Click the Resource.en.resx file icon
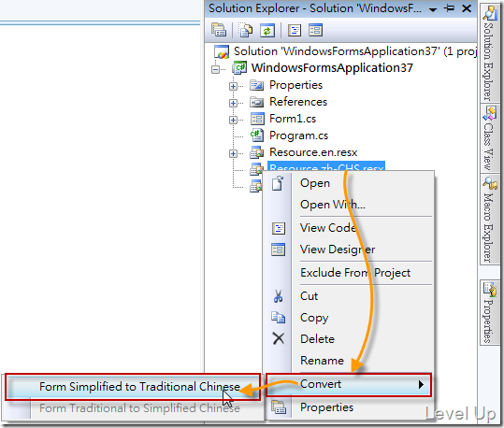 tap(257, 152)
